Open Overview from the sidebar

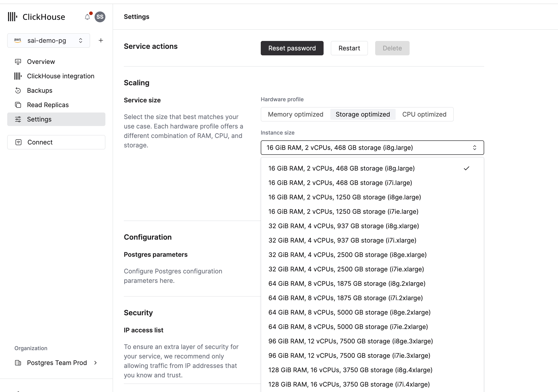coord(41,61)
